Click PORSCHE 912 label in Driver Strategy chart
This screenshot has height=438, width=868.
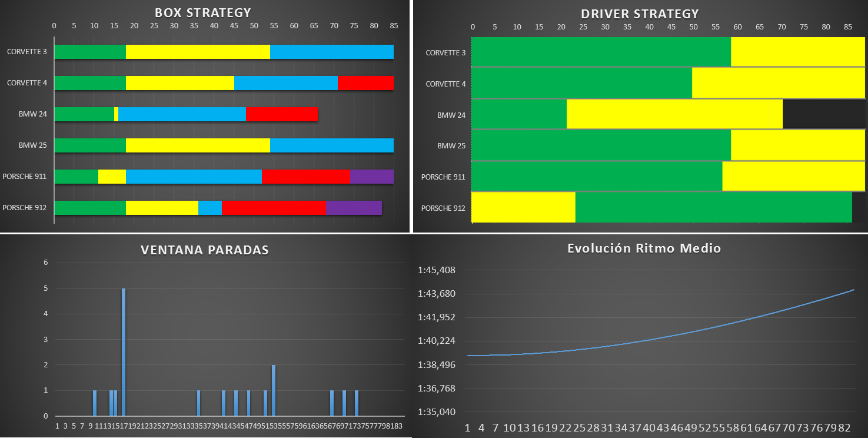[x=443, y=208]
